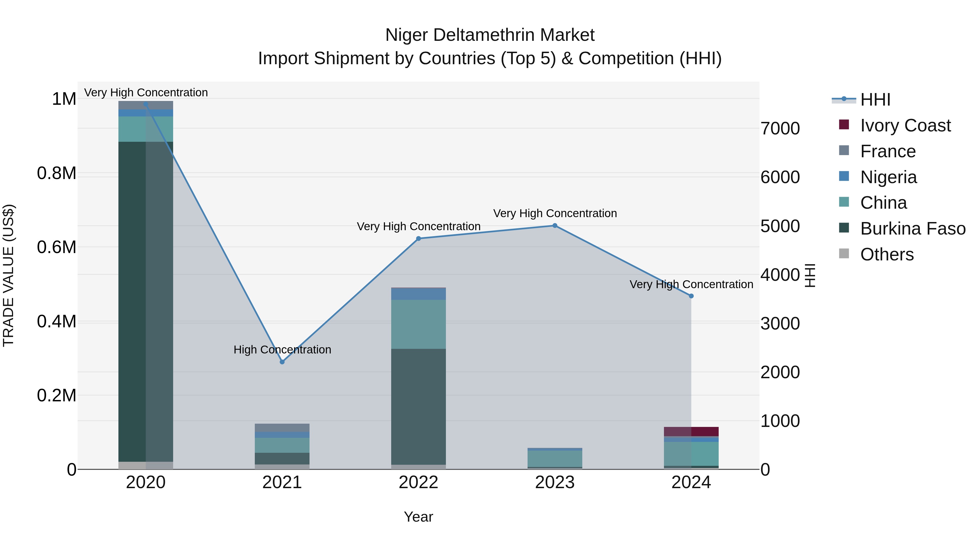The image size is (980, 551).
Task: Click the 2021 x-axis label
Action: [x=282, y=482]
